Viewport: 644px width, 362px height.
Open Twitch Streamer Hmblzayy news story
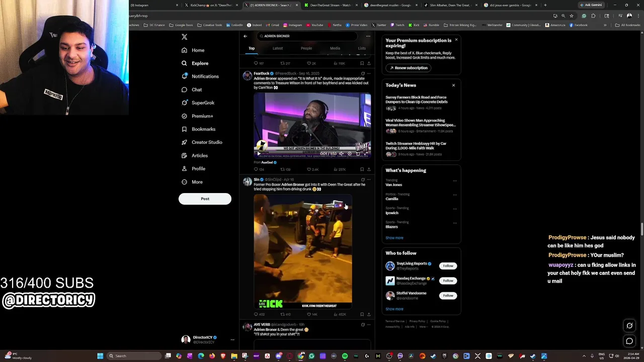[x=421, y=148]
